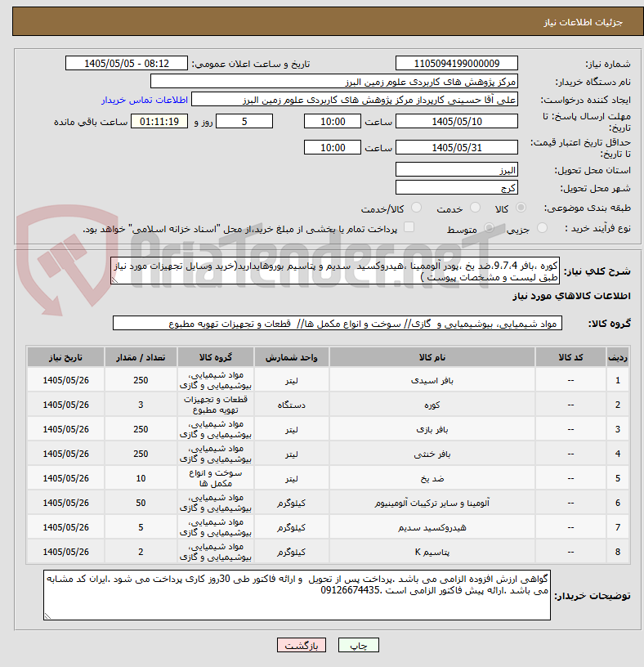
Task: Click the گروه کالا column header
Action: click(216, 357)
